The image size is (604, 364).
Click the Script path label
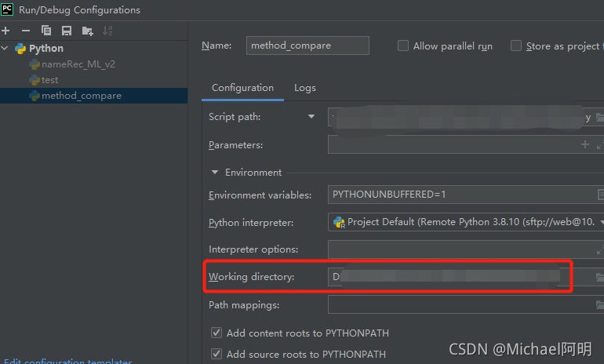point(235,117)
